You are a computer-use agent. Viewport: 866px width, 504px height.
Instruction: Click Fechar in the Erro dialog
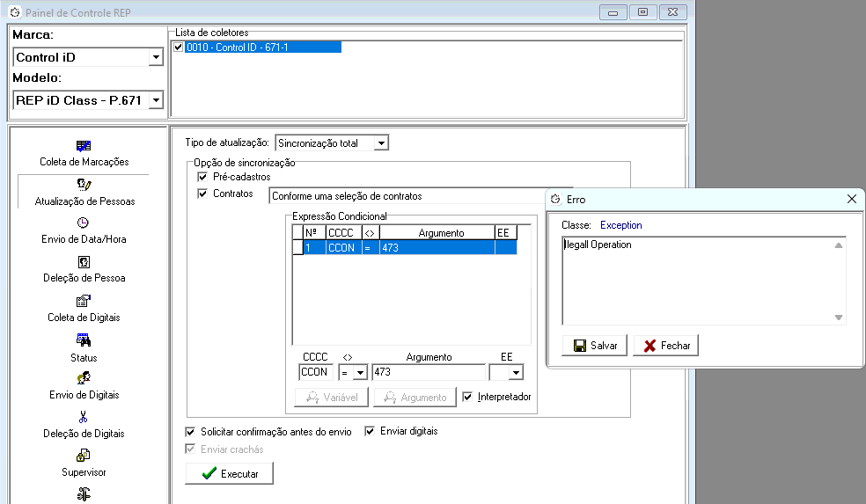pos(666,346)
